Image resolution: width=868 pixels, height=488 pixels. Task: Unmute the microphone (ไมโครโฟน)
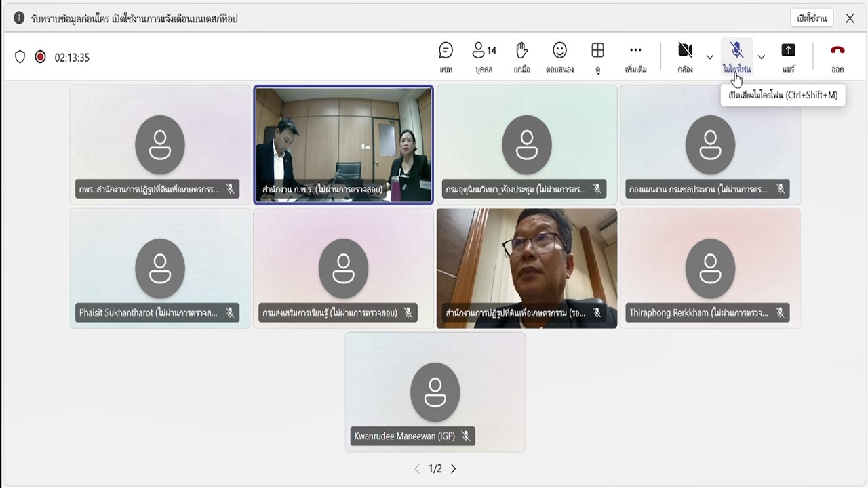[736, 57]
